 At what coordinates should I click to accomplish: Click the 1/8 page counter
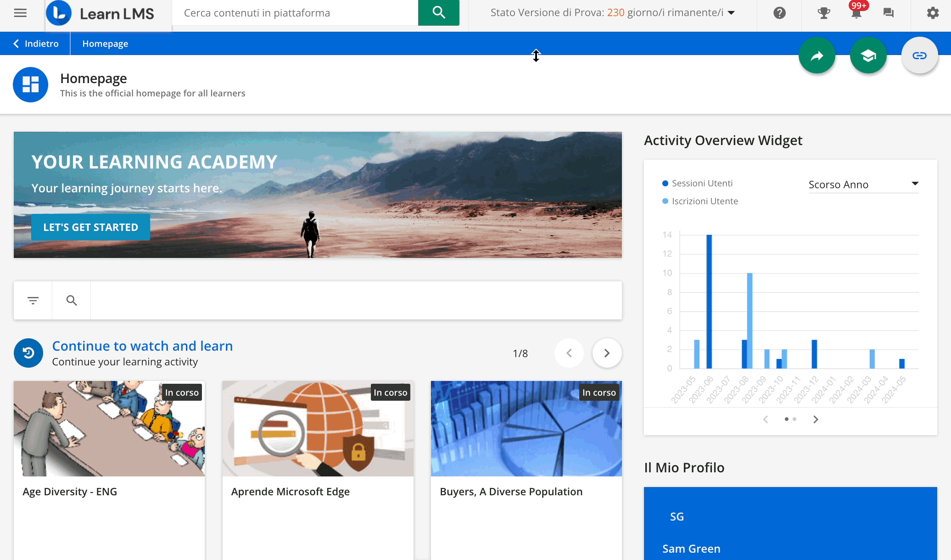(520, 353)
